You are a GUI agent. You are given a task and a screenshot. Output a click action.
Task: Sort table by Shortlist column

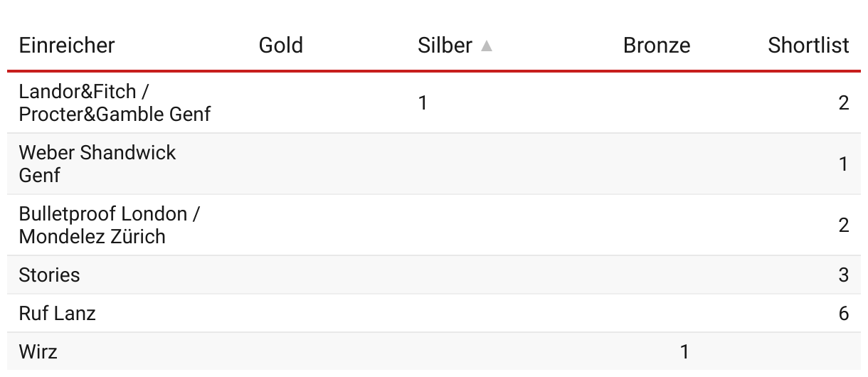point(808,46)
